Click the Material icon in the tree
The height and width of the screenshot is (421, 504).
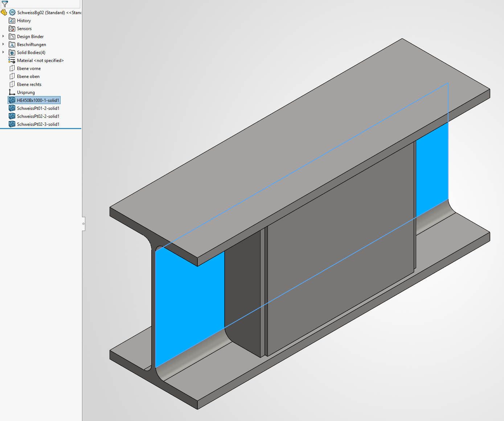[12, 61]
